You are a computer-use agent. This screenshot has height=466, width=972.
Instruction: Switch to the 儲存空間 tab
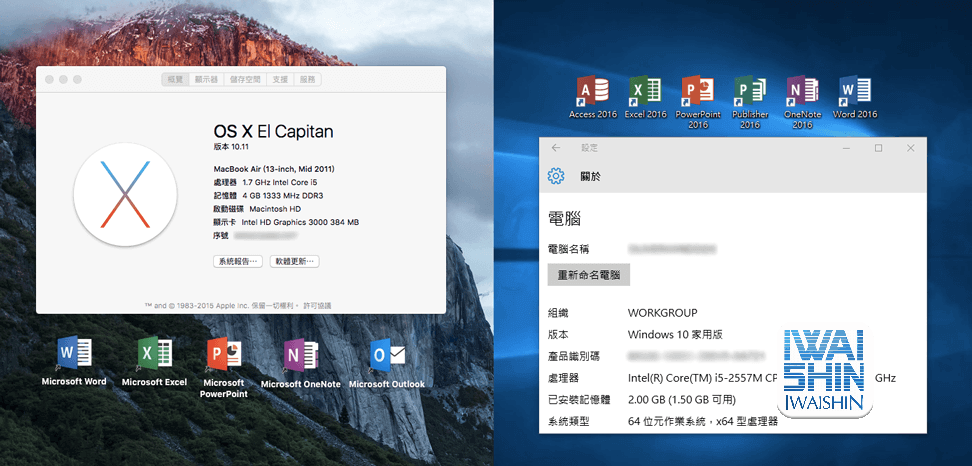(x=245, y=79)
